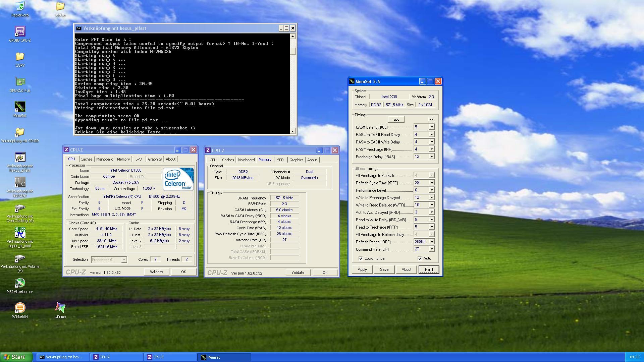Viewport: 644px width, 362px height.
Task: Click left CPU-Z window title icon
Action: point(66,150)
